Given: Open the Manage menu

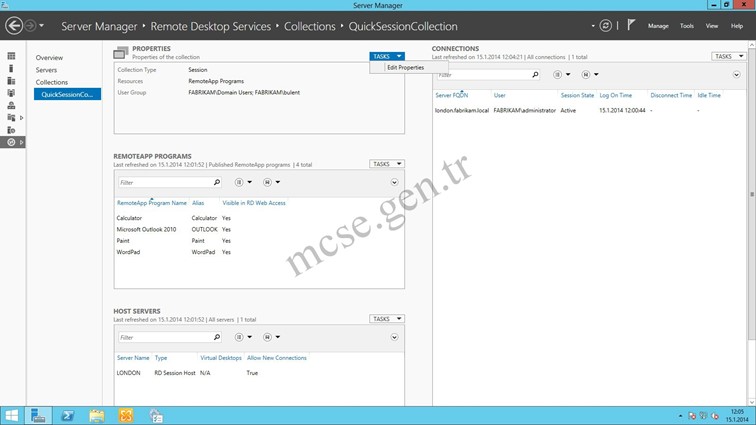Looking at the screenshot, I should 658,26.
